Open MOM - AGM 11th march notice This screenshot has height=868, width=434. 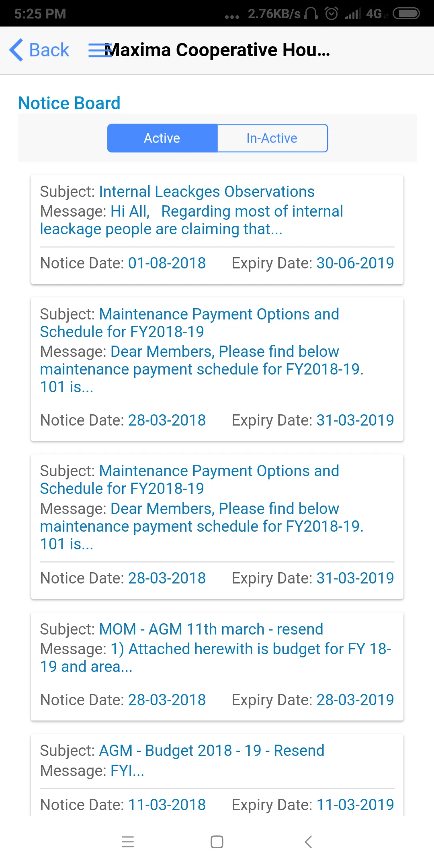click(x=217, y=666)
